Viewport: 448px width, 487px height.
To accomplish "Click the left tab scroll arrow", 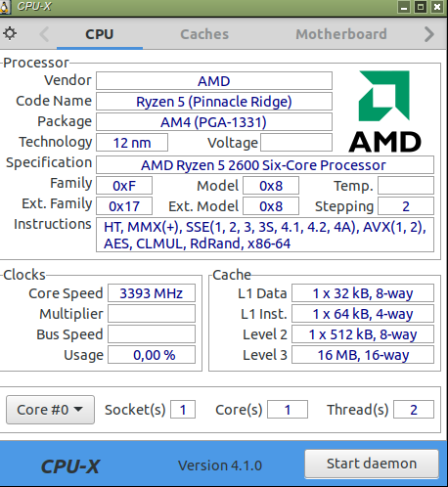I will point(44,34).
